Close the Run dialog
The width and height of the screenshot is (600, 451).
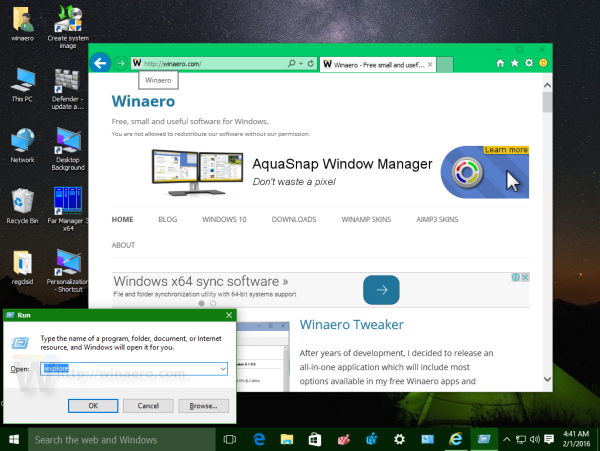[229, 315]
